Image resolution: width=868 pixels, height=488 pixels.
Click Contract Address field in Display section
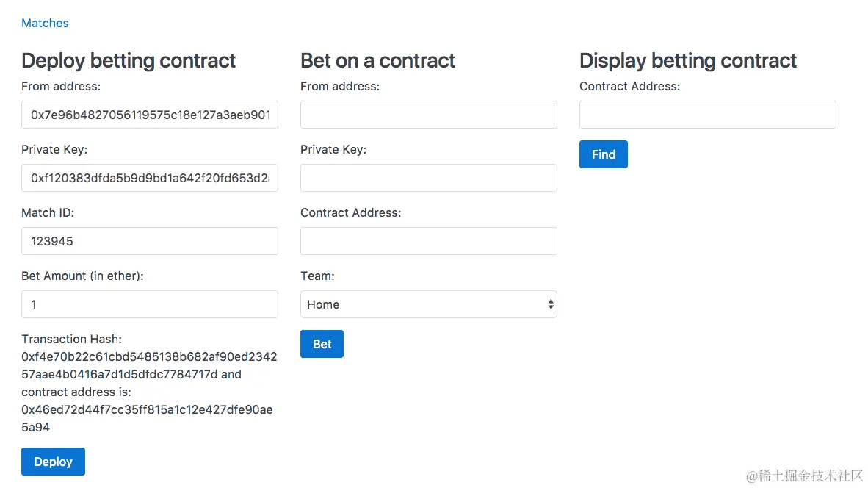707,115
